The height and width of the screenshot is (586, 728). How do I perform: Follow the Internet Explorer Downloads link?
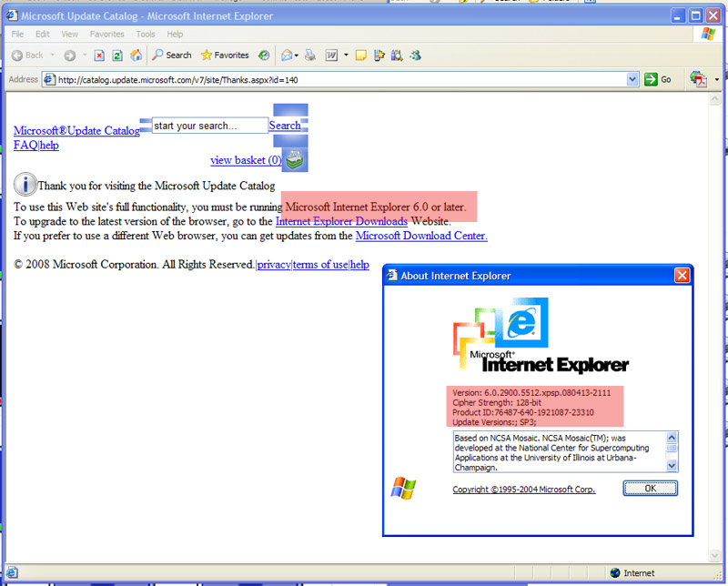[341, 221]
